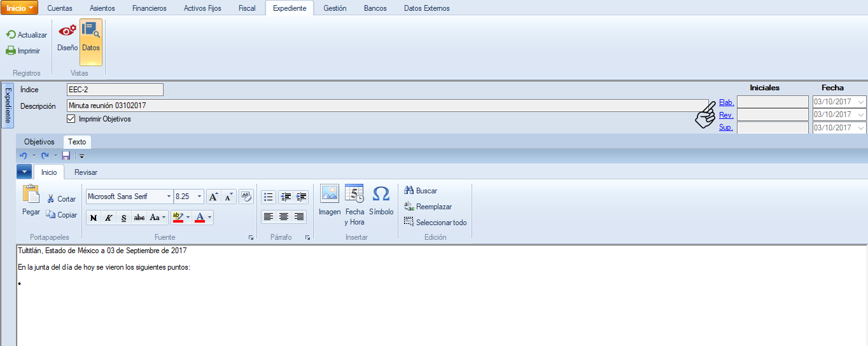Open the font color picker arrow
Image resolution: width=868 pixels, height=346 pixels.
pos(209,218)
